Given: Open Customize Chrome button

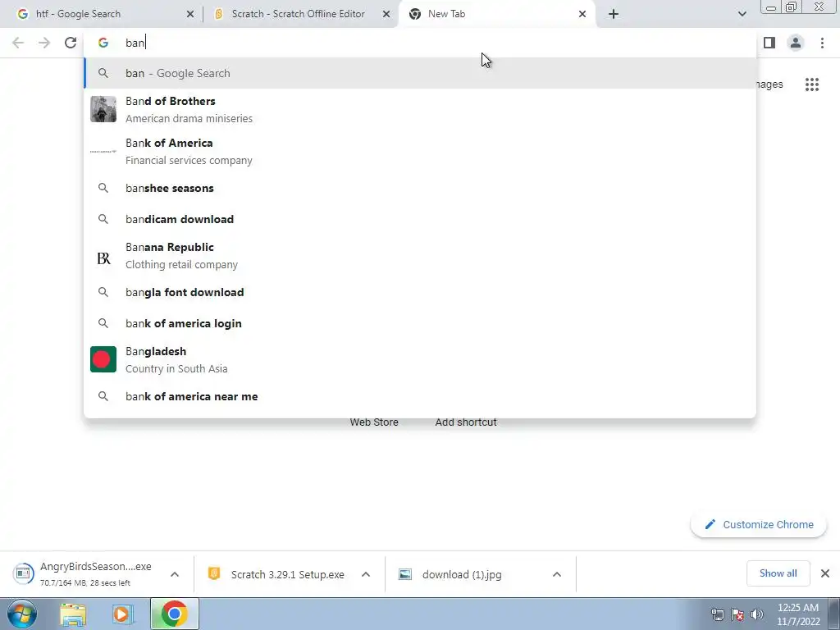Looking at the screenshot, I should pyautogui.click(x=759, y=524).
